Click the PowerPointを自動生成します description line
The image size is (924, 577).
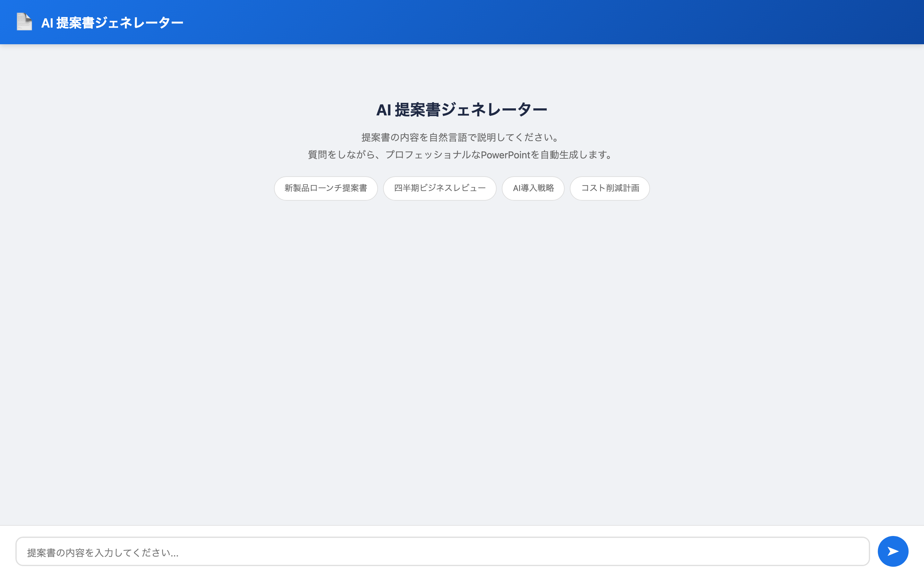click(x=462, y=155)
